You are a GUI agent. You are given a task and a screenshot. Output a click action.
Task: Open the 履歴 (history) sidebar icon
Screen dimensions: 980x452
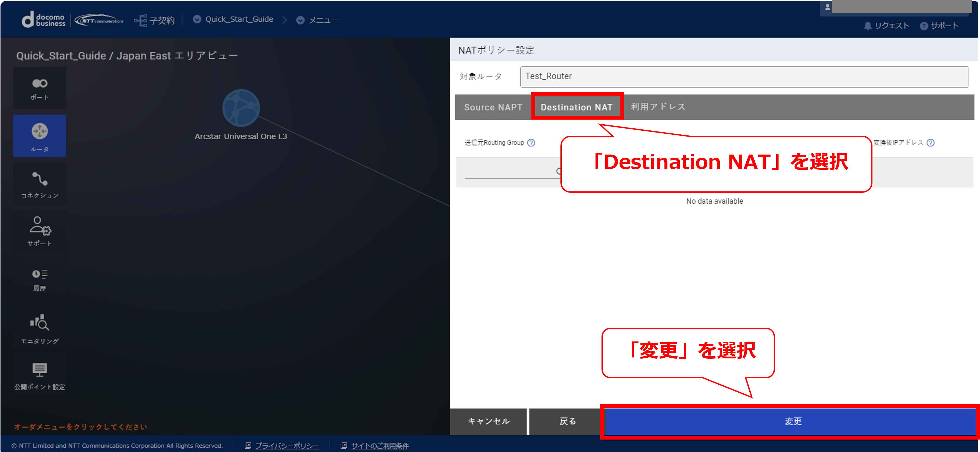click(39, 280)
